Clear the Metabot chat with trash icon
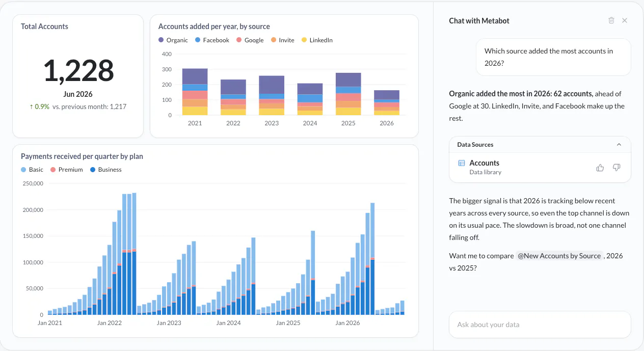 611,20
